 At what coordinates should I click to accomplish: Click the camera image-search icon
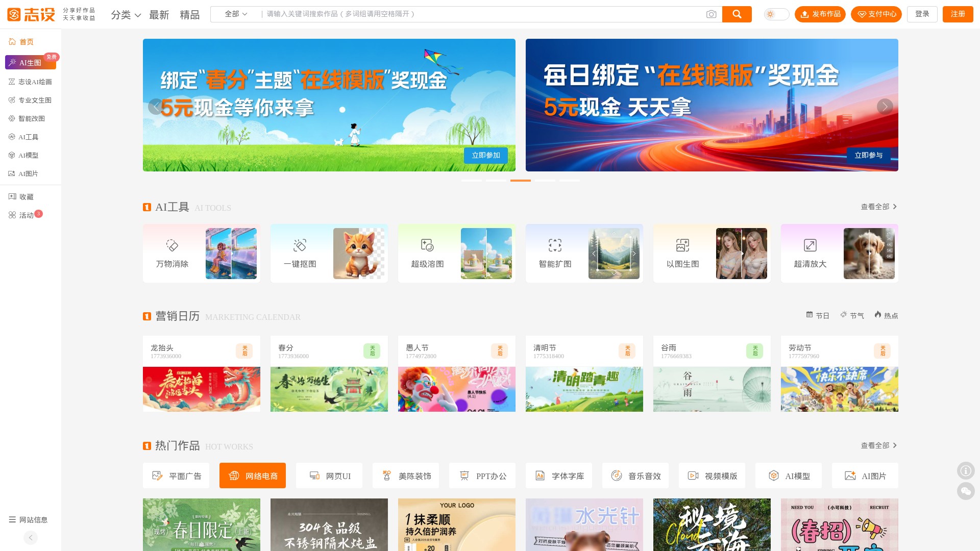[711, 14]
